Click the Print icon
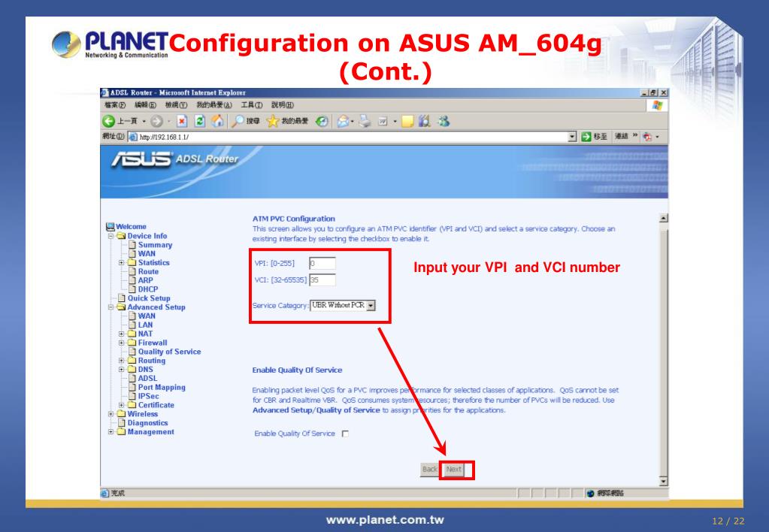 click(365, 121)
